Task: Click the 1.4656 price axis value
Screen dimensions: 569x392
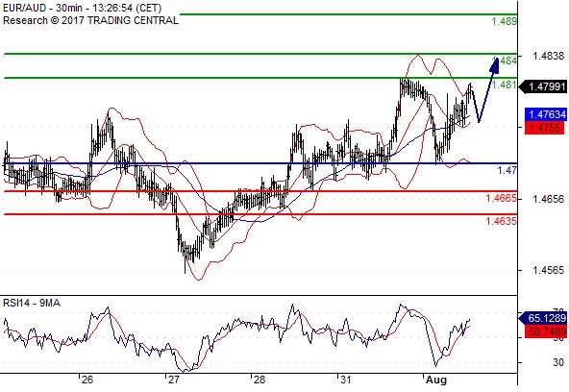Action: pyautogui.click(x=548, y=199)
